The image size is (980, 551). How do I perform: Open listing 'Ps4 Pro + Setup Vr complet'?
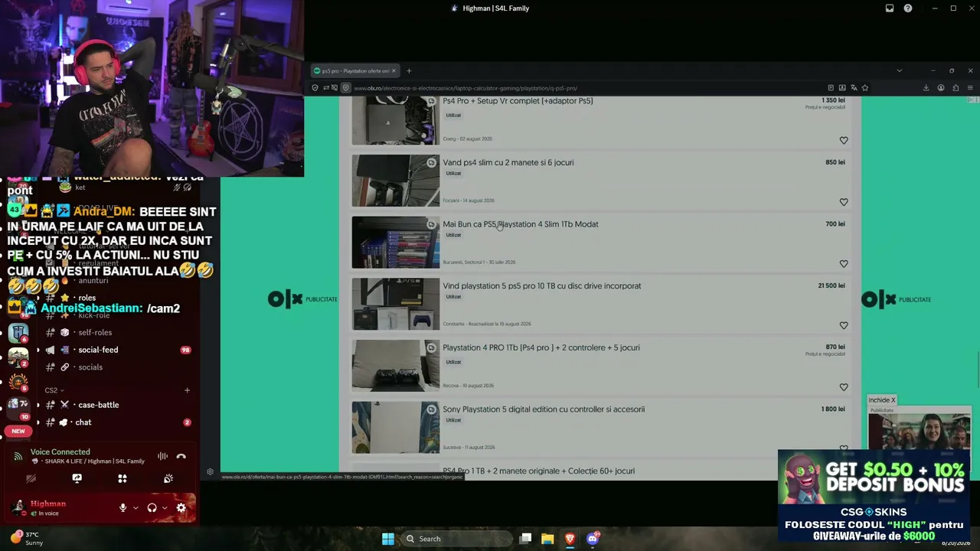518,101
